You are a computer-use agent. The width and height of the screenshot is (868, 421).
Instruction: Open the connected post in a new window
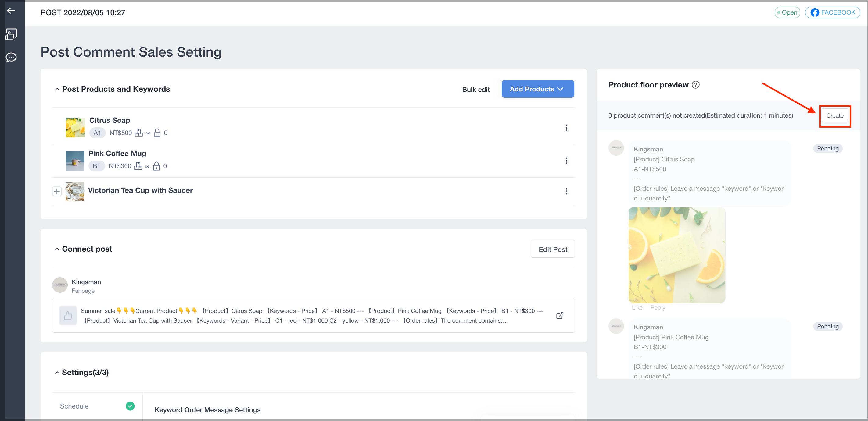[x=560, y=316]
